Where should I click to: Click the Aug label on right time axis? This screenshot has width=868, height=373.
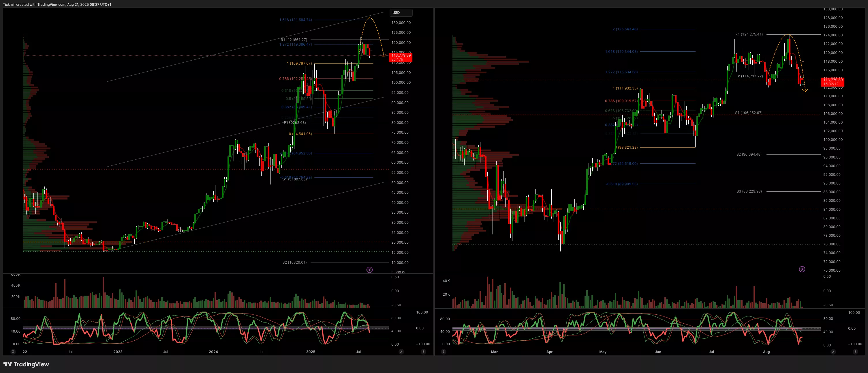(x=766, y=352)
